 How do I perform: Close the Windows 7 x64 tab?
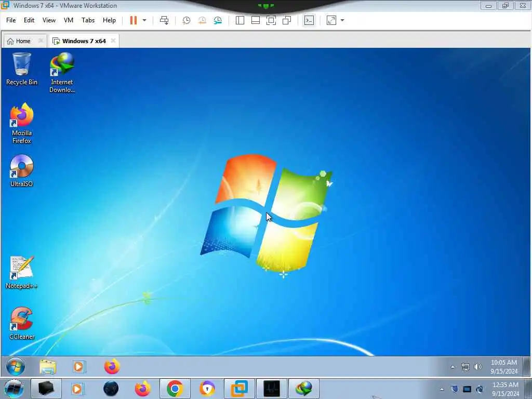113,41
